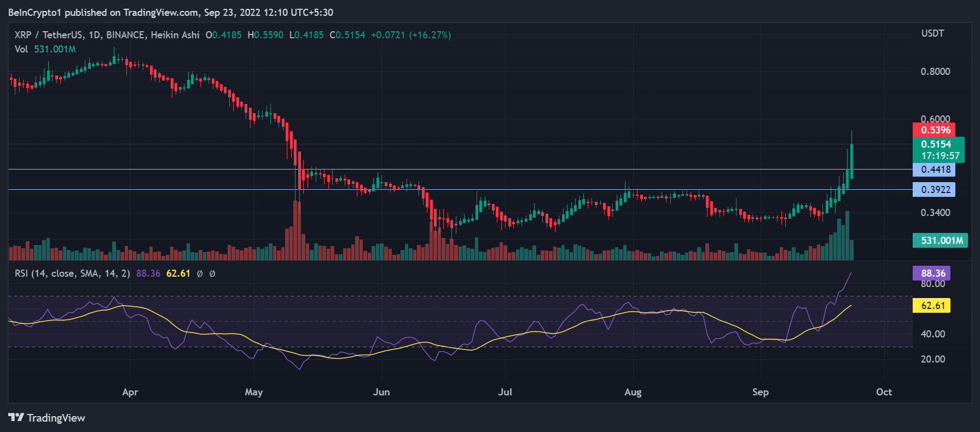Image resolution: width=980 pixels, height=432 pixels.
Task: Open the RSI (14, close, SMA, 14, 2) legend
Action: (x=72, y=273)
